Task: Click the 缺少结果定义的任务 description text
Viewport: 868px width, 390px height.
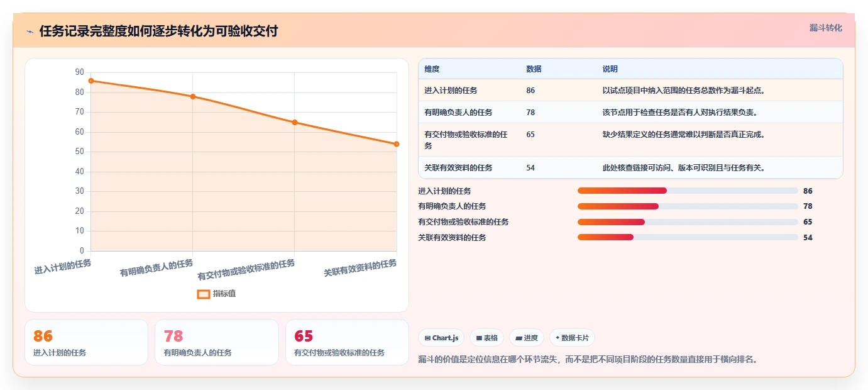Action: [683, 135]
